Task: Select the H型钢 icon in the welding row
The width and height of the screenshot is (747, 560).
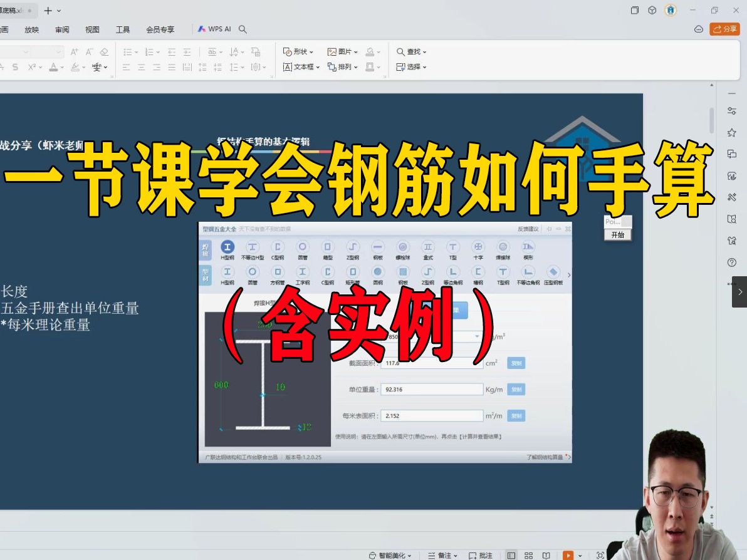Action: click(227, 246)
